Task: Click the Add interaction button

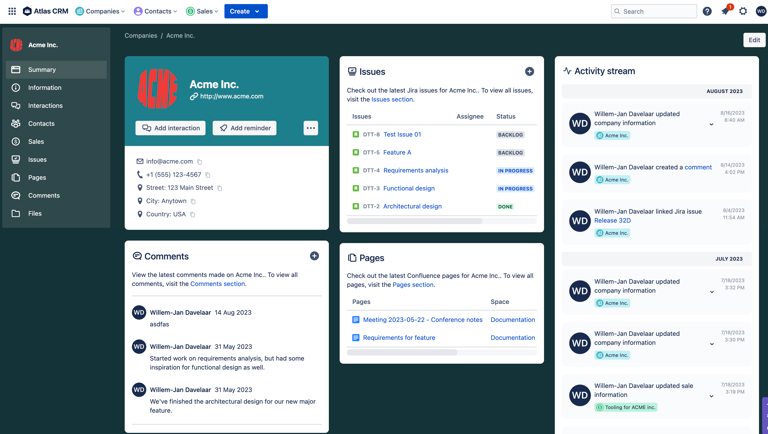Action: click(x=170, y=128)
